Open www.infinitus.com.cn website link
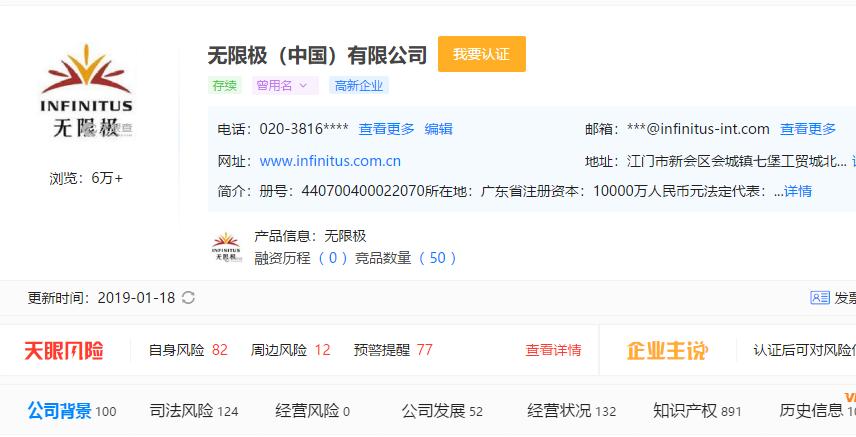This screenshot has width=856, height=437. (x=330, y=161)
